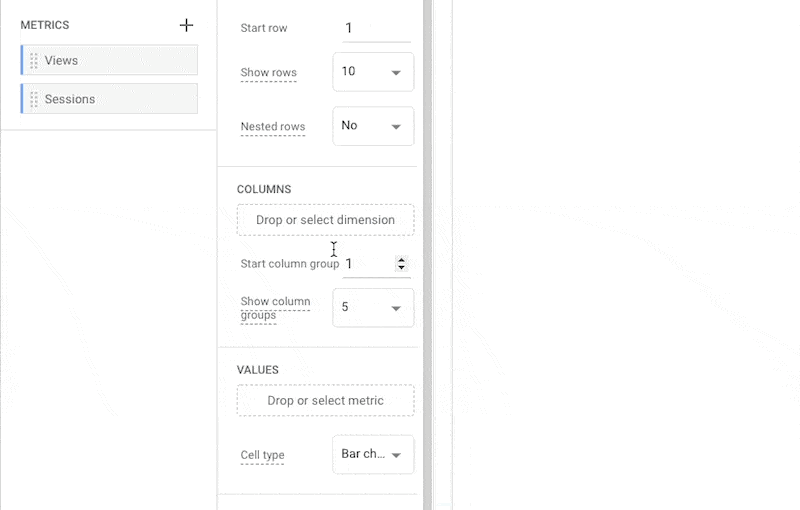Open the Nested rows dropdown
This screenshot has height=510, width=800.
pos(373,126)
